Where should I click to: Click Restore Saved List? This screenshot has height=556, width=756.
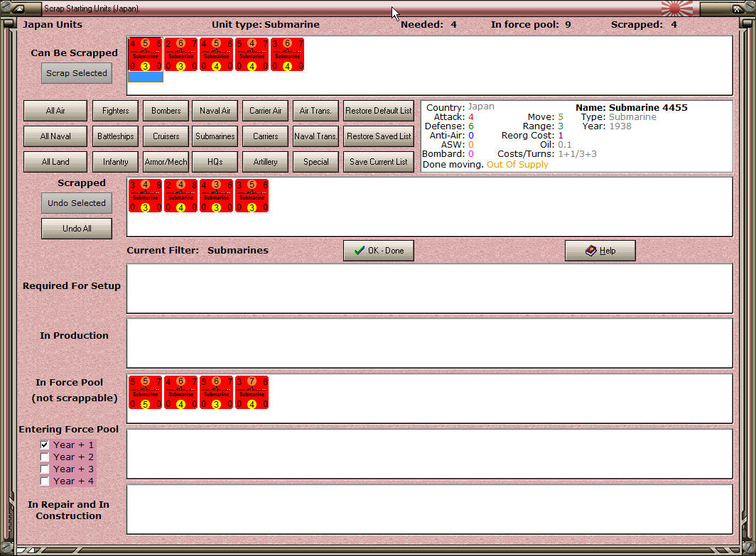coord(379,136)
